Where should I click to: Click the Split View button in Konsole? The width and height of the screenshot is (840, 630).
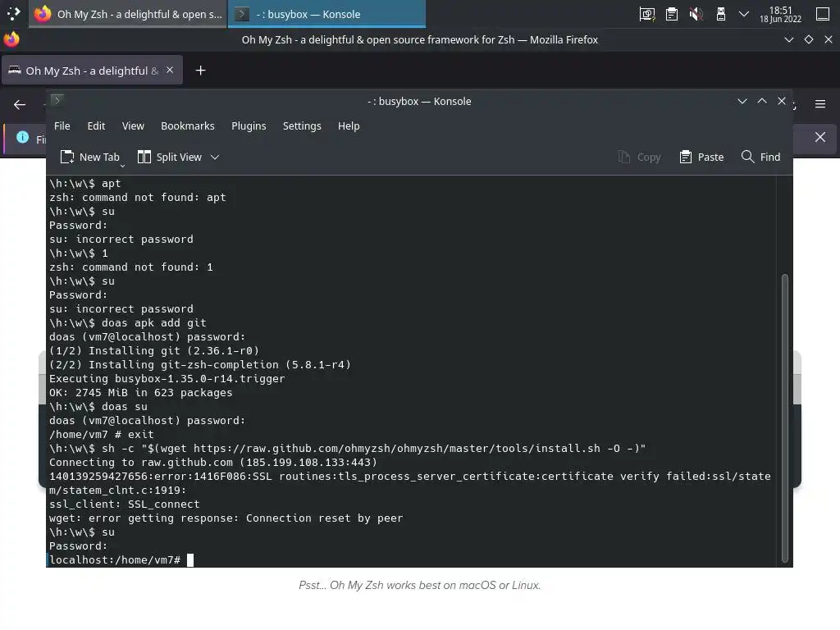click(170, 157)
